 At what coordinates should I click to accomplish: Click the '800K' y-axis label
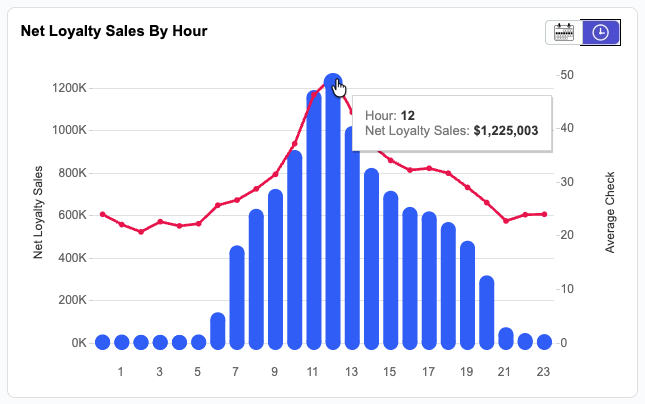coord(72,173)
